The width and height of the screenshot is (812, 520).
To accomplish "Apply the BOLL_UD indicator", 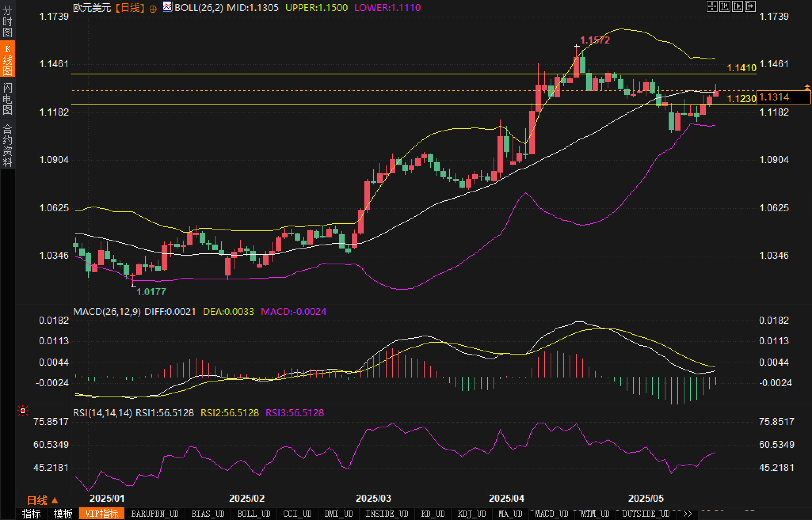I will [x=254, y=514].
